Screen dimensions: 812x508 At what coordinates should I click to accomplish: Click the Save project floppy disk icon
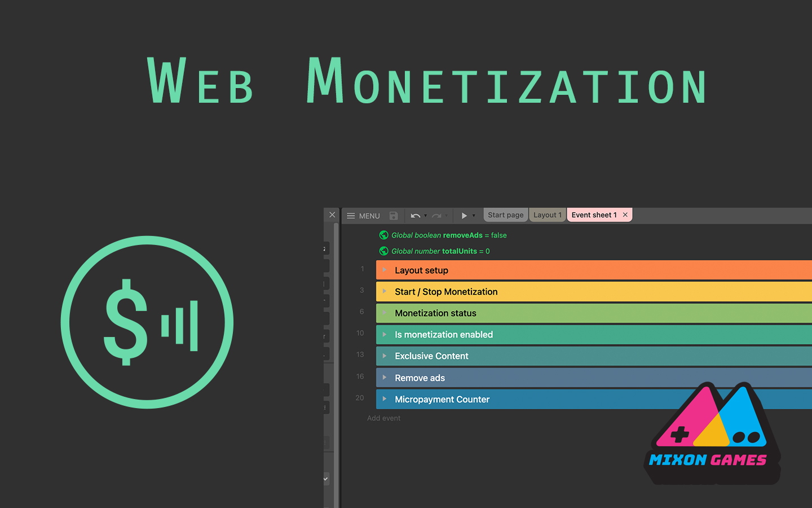(394, 216)
